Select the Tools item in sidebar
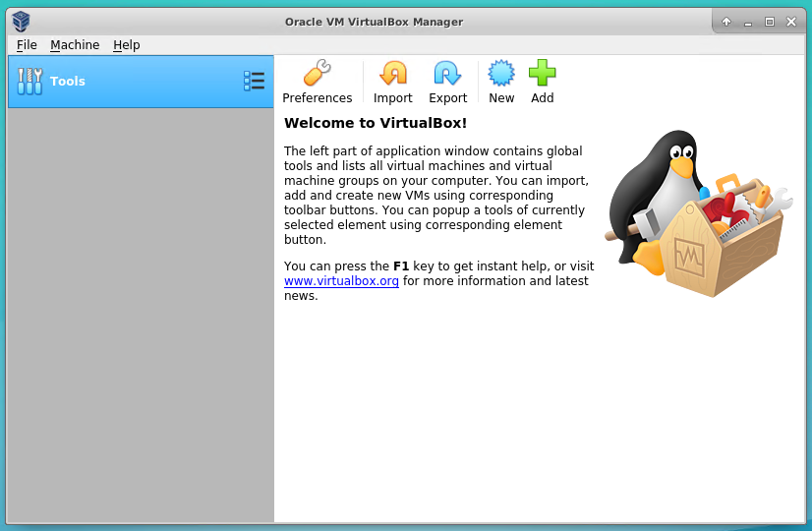 click(141, 82)
